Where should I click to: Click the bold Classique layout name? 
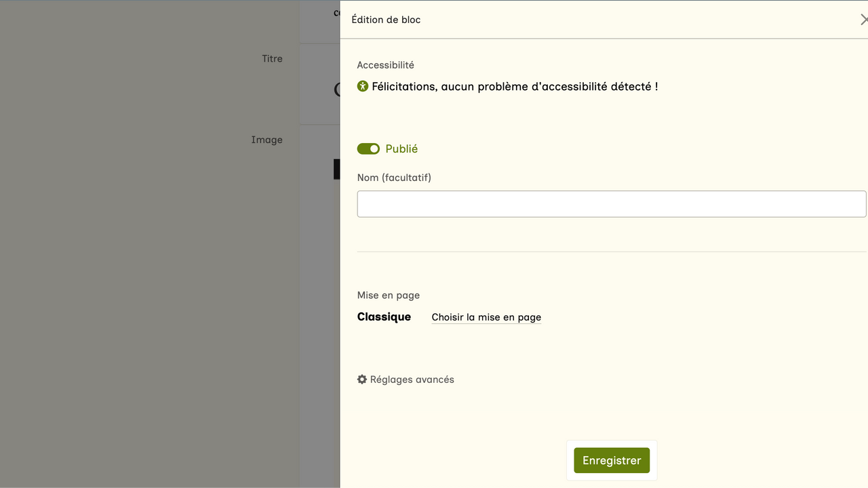[x=384, y=317]
